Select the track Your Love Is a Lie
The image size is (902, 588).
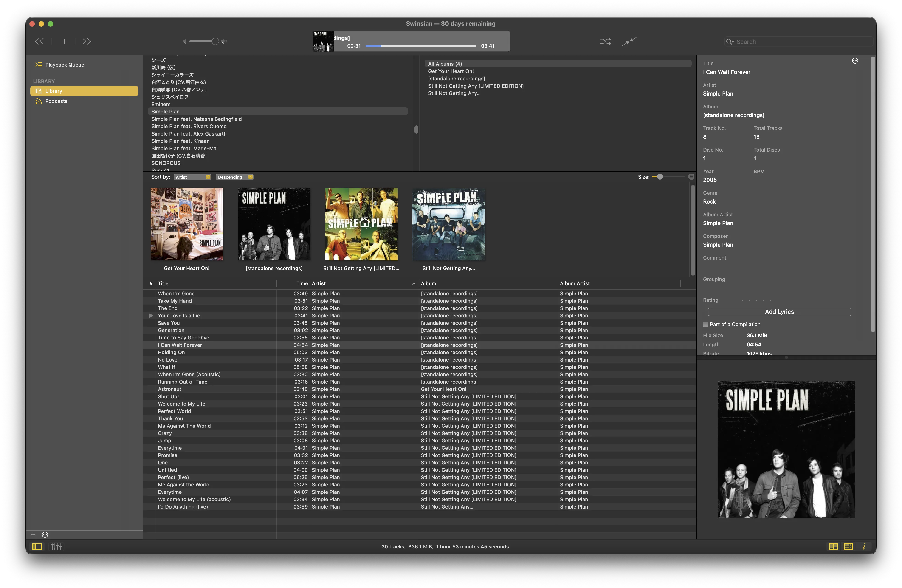click(420, 316)
